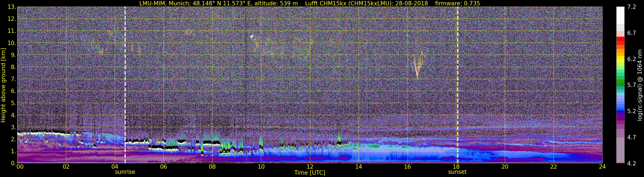Click the x-axis tick label '04'

tap(115, 167)
